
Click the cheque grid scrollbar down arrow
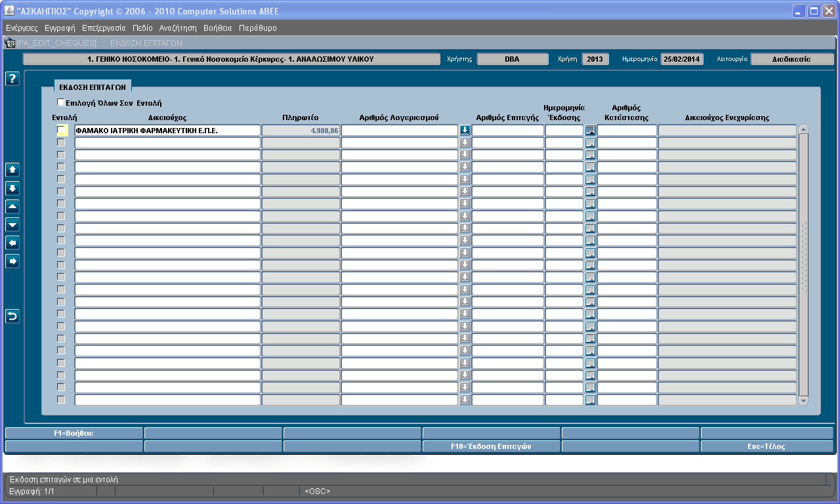point(804,400)
